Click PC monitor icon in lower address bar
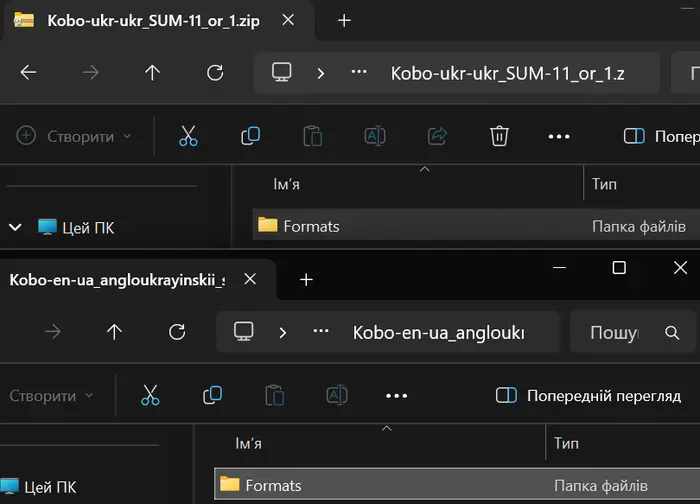700x504 pixels. click(x=244, y=332)
